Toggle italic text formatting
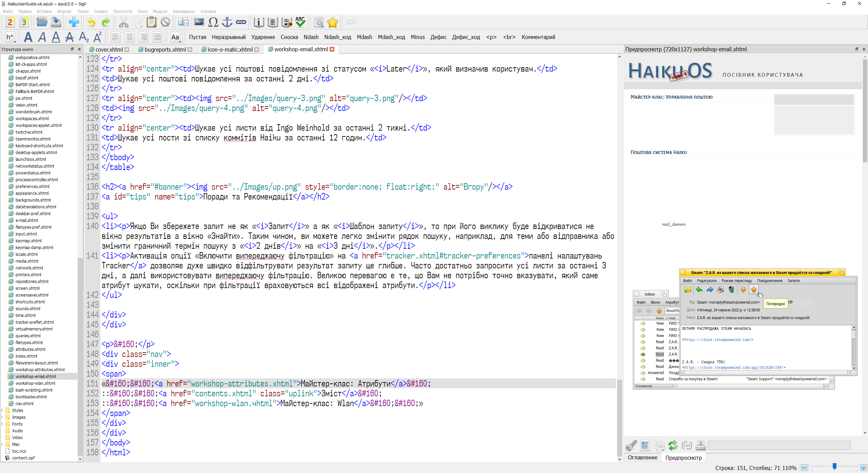 [x=42, y=37]
